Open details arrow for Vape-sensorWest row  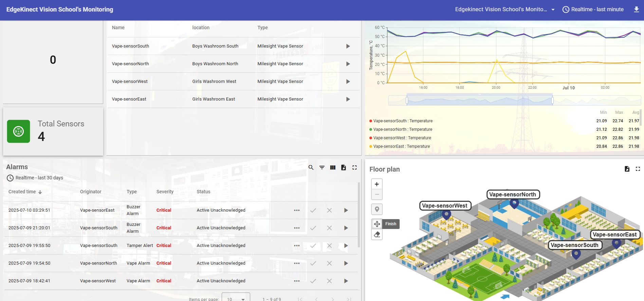[x=348, y=82]
